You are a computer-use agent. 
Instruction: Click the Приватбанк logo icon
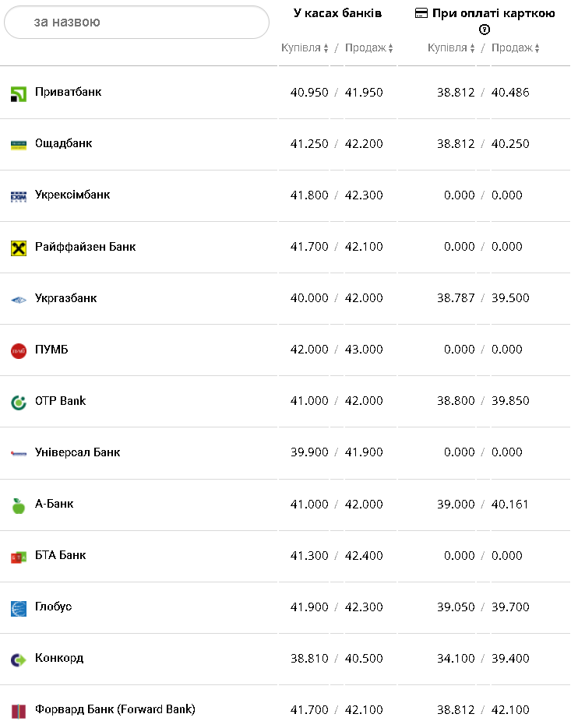[19, 94]
